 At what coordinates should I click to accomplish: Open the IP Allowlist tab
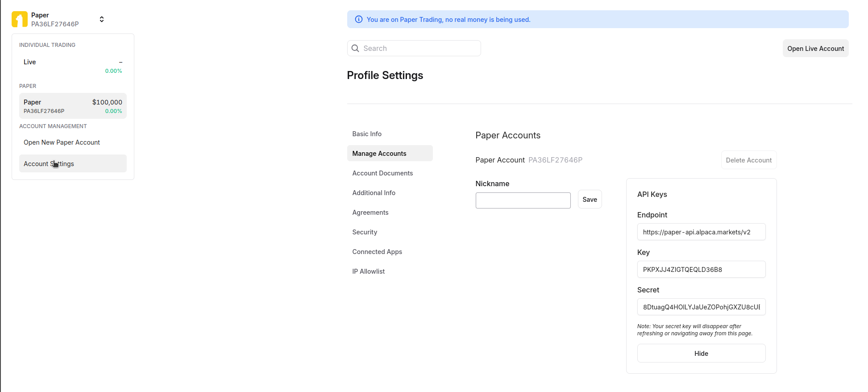tap(368, 271)
